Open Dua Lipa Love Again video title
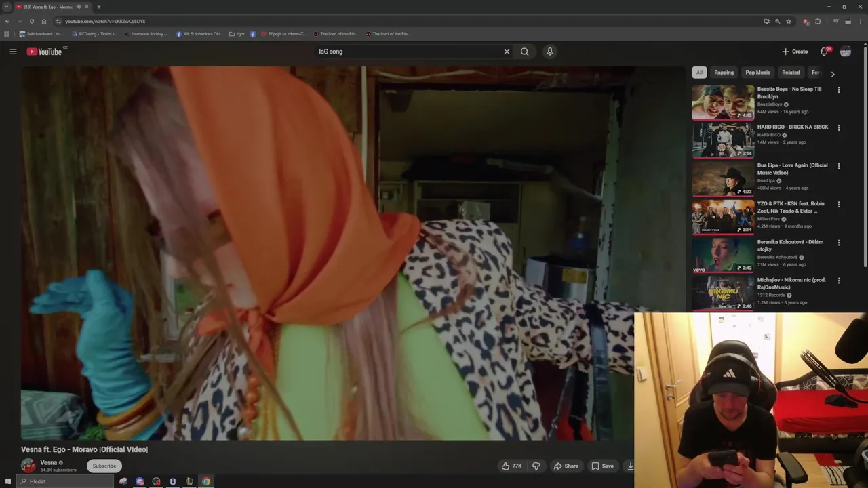The image size is (868, 488). (x=792, y=169)
